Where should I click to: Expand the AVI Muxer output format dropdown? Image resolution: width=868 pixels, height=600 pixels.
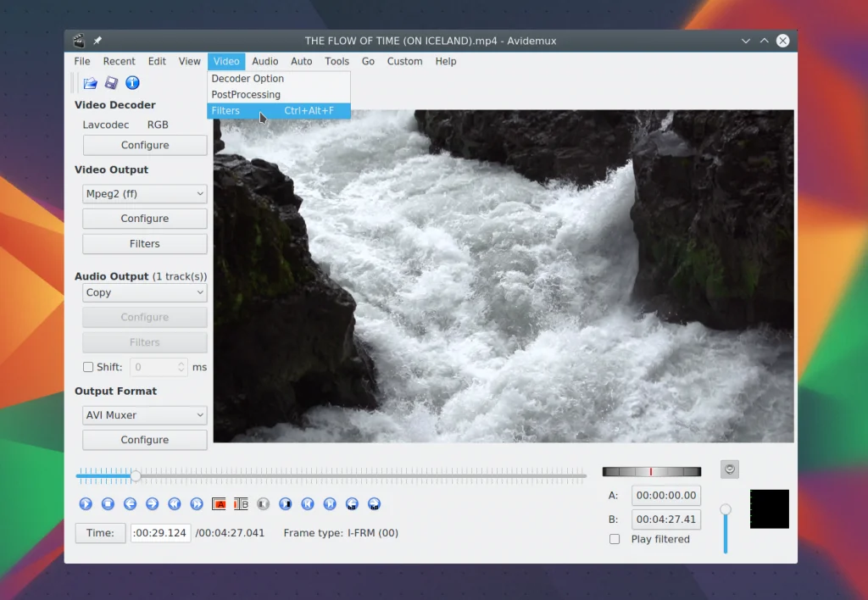[x=145, y=415]
